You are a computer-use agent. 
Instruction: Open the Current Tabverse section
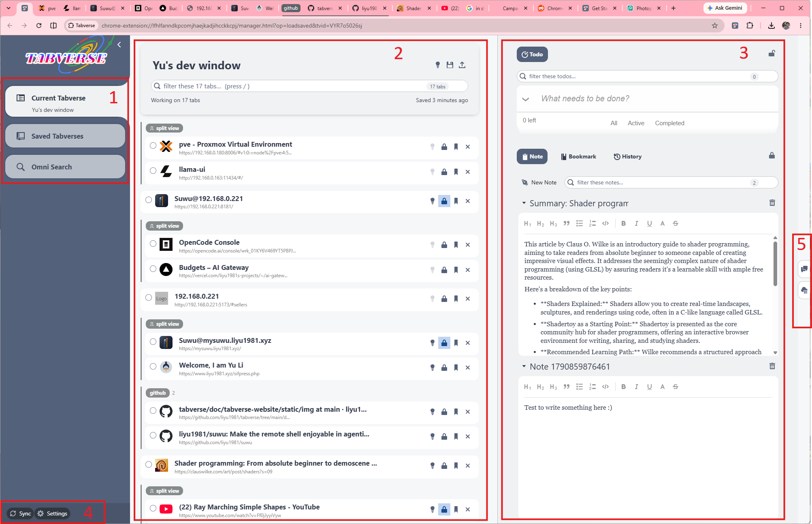[66, 102]
